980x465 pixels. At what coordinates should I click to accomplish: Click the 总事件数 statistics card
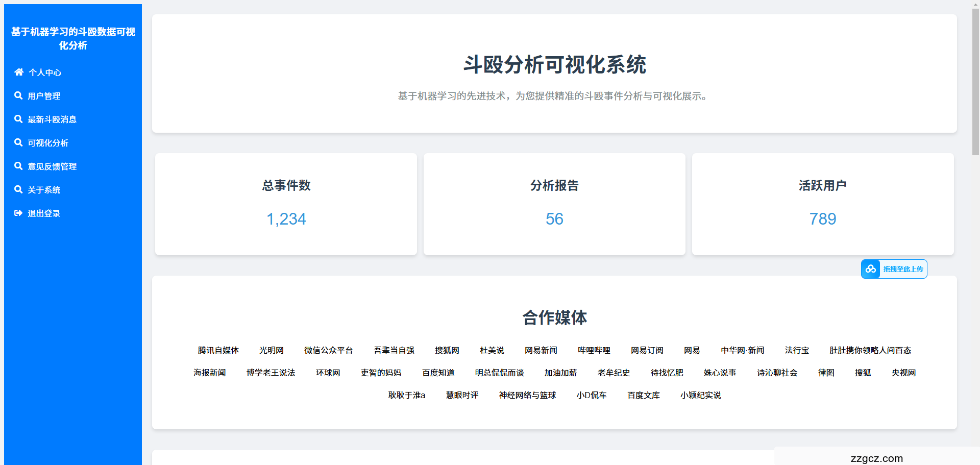click(286, 204)
